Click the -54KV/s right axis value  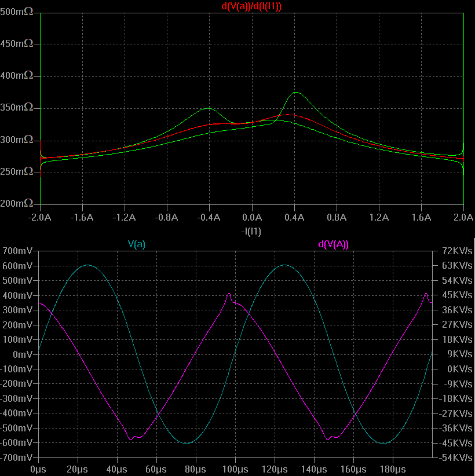(456, 457)
